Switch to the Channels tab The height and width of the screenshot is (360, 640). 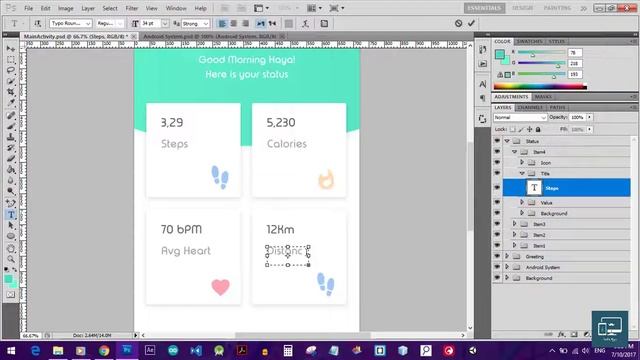[x=530, y=107]
